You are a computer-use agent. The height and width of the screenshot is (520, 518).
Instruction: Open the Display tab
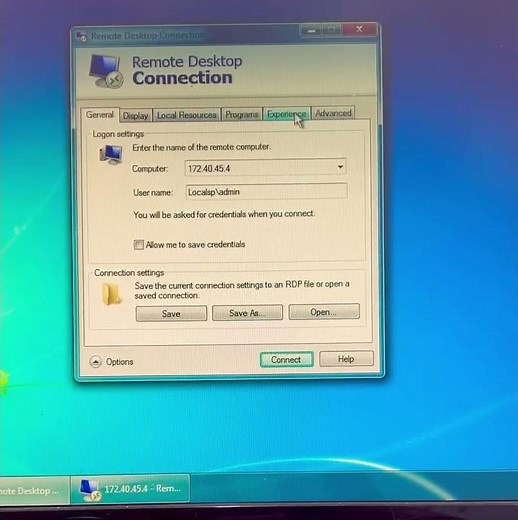(x=135, y=115)
